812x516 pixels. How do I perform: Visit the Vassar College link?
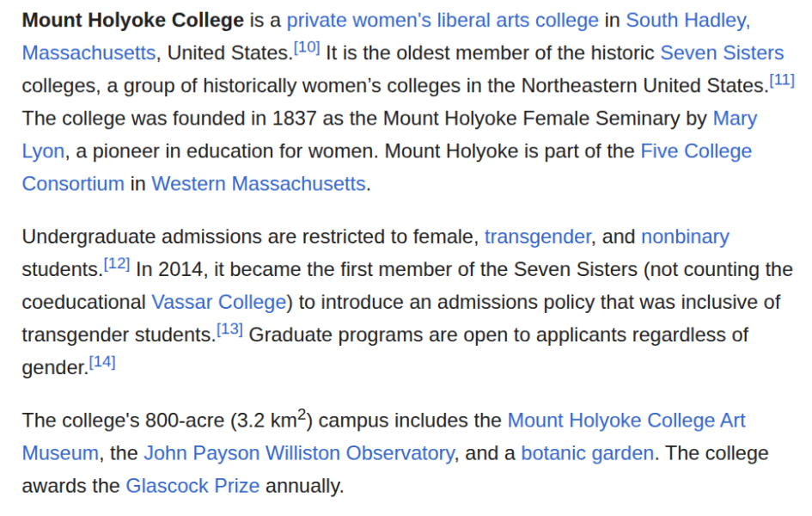(218, 303)
